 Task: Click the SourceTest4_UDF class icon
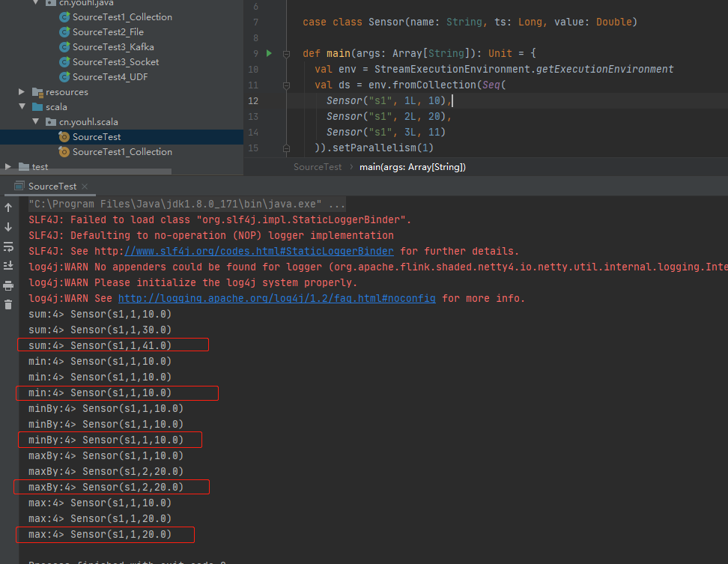(x=64, y=76)
